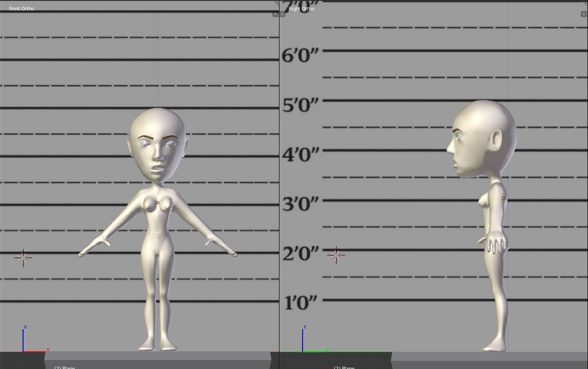Open the Front view properties panel plus tab
588x369 pixels.
pos(275,14)
